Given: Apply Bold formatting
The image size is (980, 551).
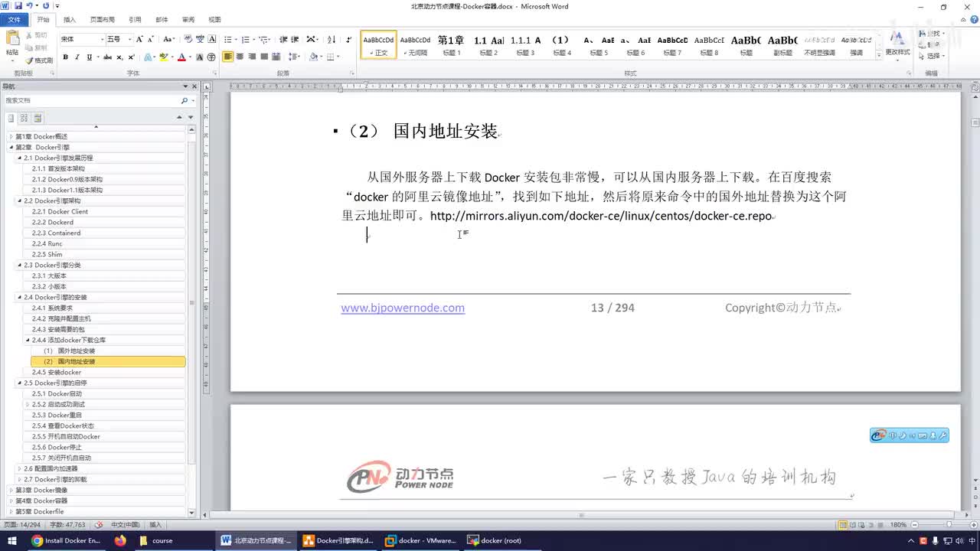Looking at the screenshot, I should click(x=65, y=57).
